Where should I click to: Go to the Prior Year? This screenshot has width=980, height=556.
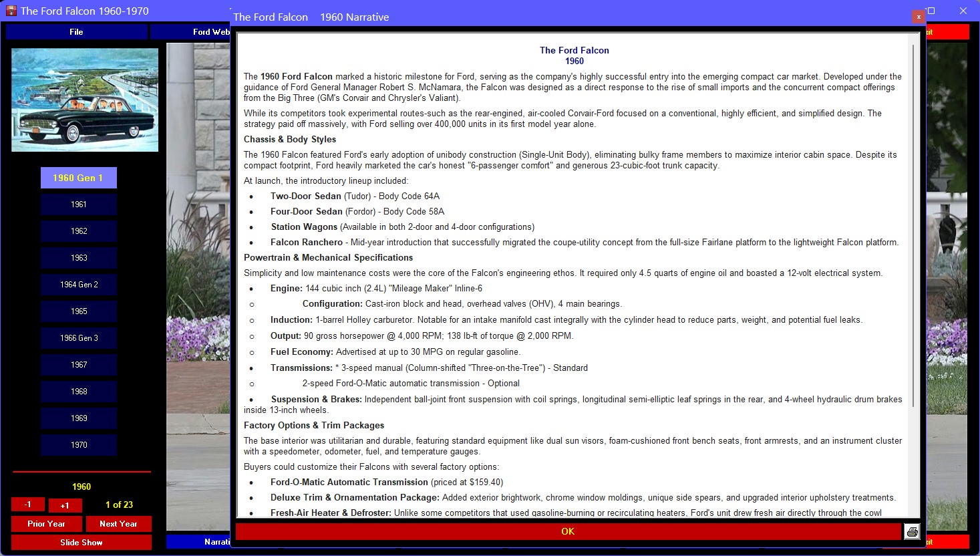pos(47,524)
